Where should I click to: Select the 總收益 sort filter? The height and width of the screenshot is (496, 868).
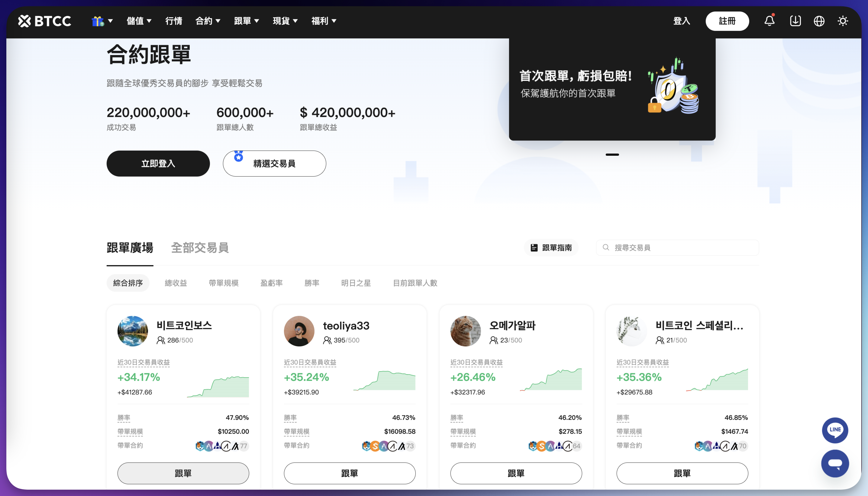point(176,283)
